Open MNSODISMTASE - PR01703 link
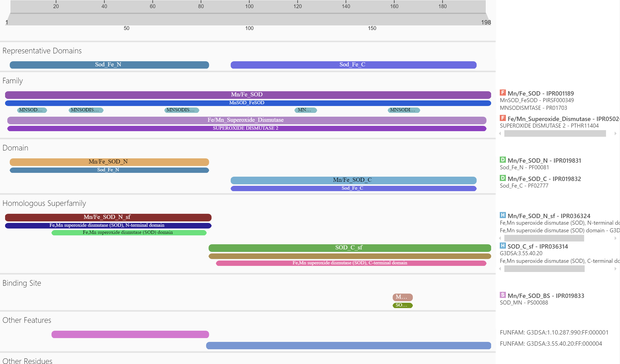The width and height of the screenshot is (620, 364). [533, 108]
